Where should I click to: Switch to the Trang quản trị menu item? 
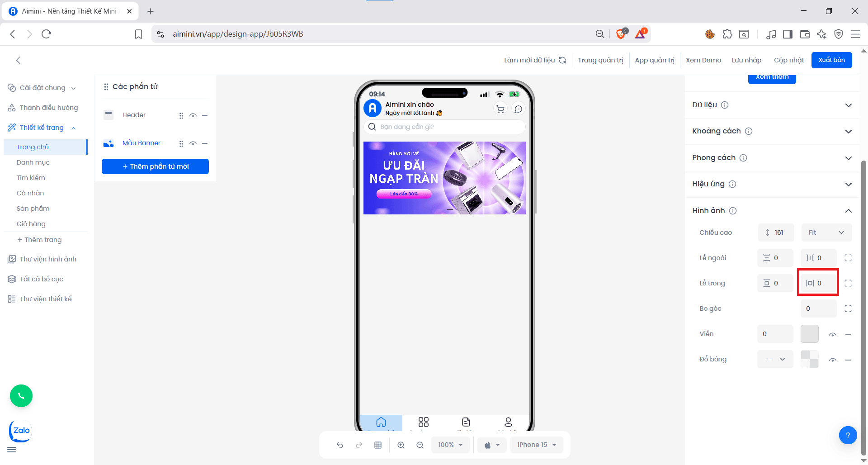(x=601, y=60)
